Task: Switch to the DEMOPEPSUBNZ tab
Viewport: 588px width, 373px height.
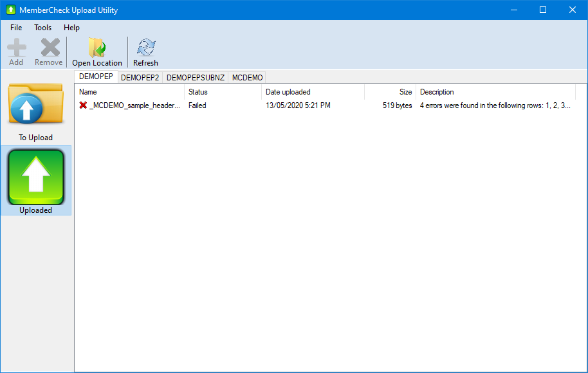Action: tap(196, 78)
